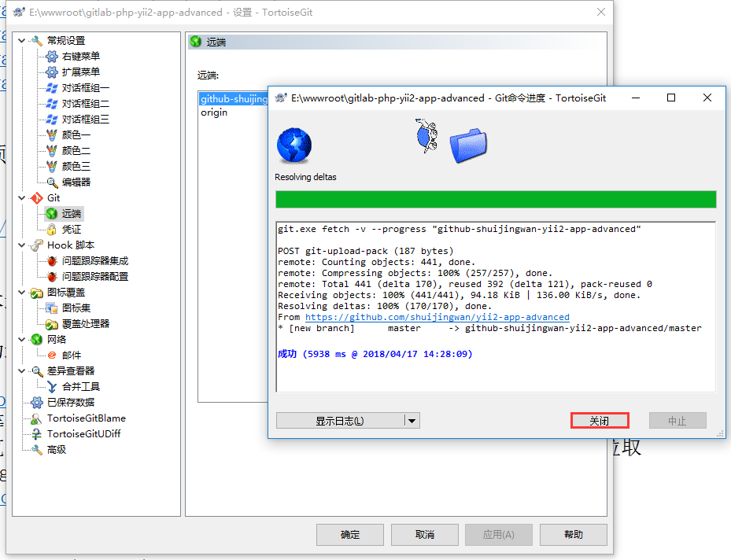Screen dimensions: 731x560
Task: Click the globe icon beside 网络
Action: pos(36,340)
